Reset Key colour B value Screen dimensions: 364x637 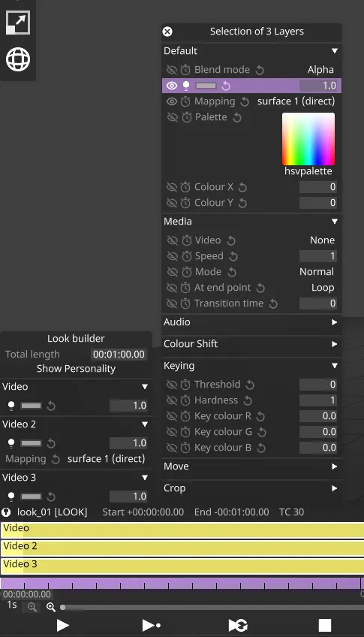click(x=261, y=448)
